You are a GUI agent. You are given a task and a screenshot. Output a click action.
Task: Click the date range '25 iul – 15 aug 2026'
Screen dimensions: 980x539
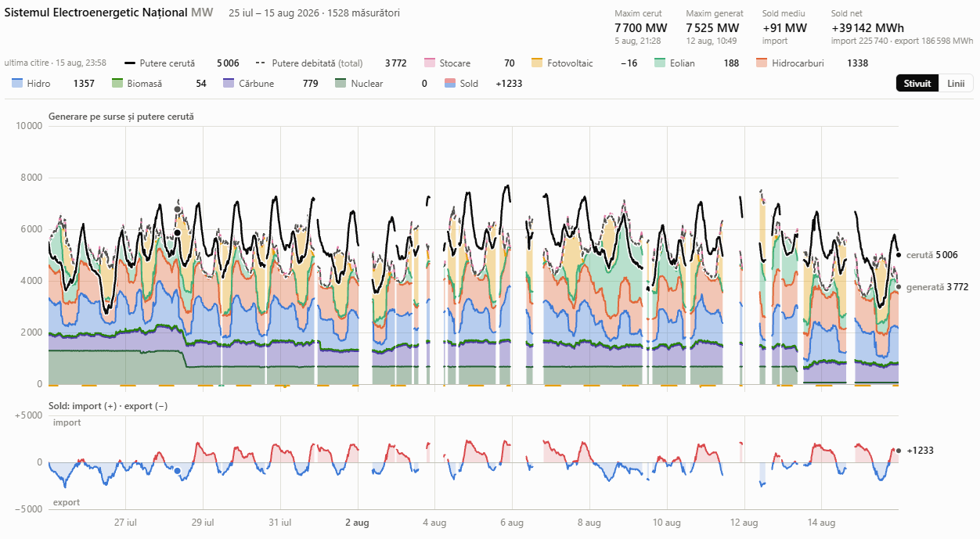(x=278, y=13)
